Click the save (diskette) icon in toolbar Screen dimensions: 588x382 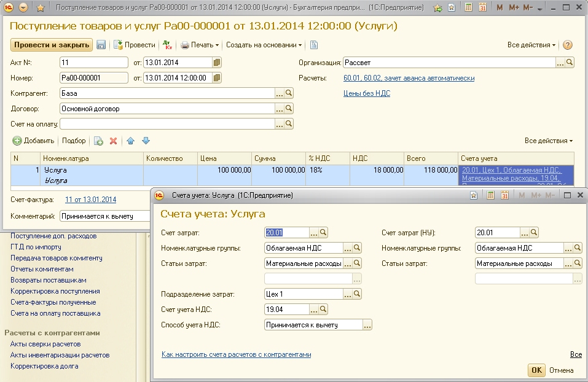coord(101,45)
